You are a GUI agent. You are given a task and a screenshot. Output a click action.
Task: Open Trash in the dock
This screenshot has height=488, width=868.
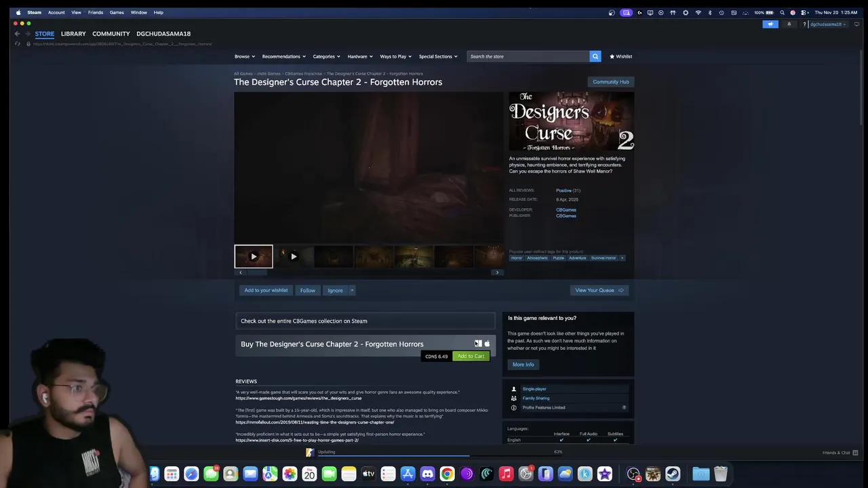tap(721, 474)
